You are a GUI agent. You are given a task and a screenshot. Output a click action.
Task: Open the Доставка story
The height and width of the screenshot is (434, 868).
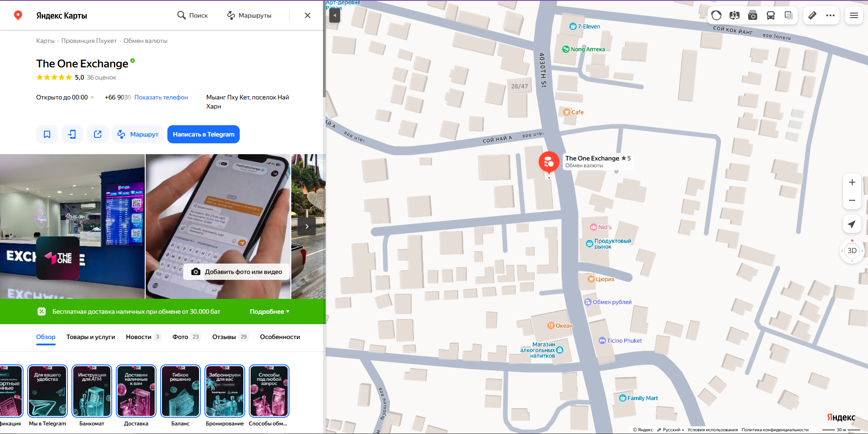click(x=136, y=396)
